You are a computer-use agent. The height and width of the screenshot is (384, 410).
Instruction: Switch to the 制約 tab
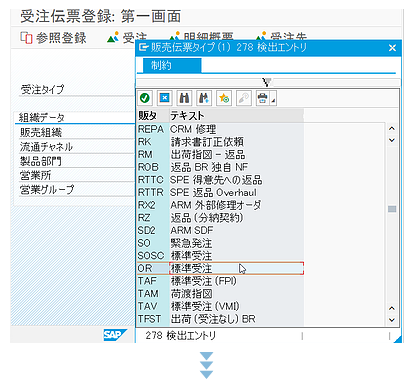tap(172, 65)
